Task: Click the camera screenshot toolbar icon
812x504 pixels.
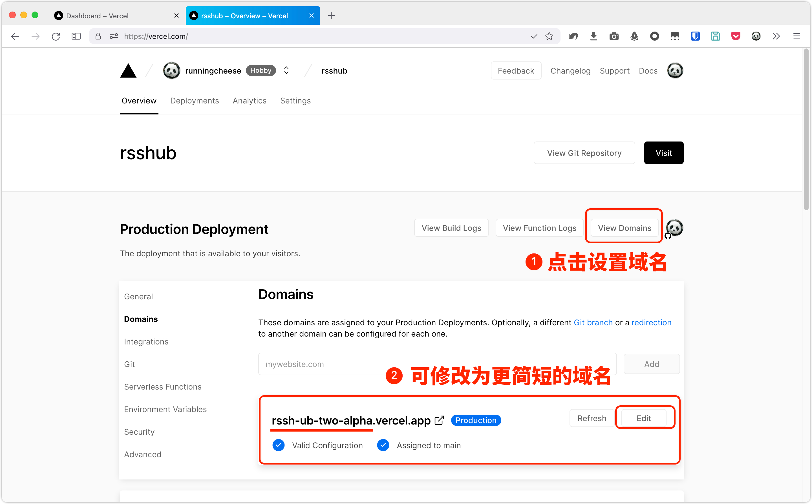Action: 614,36
